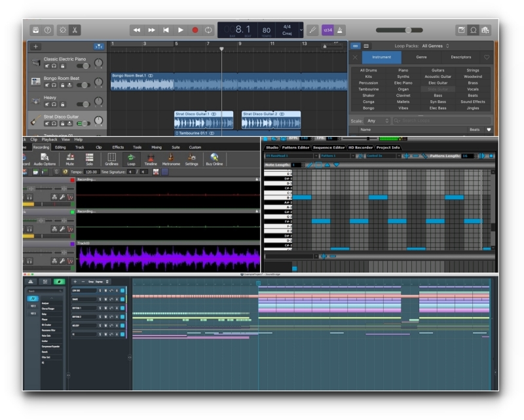Solo the SNARE track
The height and width of the screenshot is (420, 524).
click(100, 299)
